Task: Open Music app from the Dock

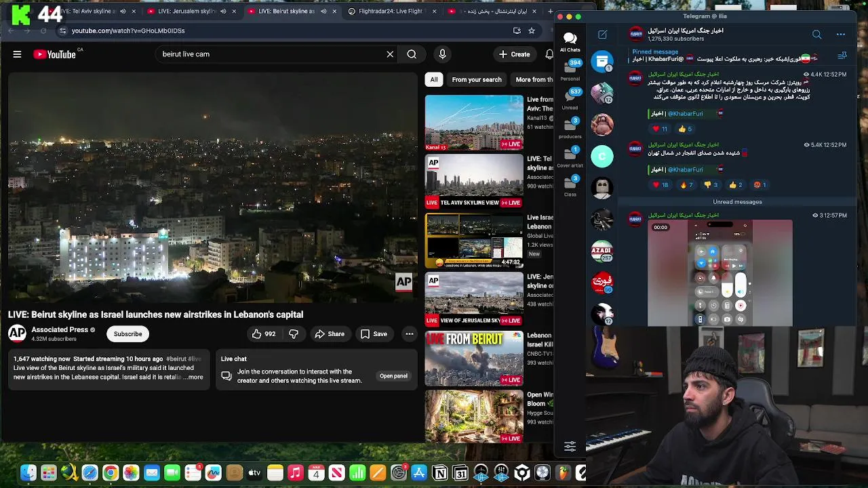Action: coord(295,473)
